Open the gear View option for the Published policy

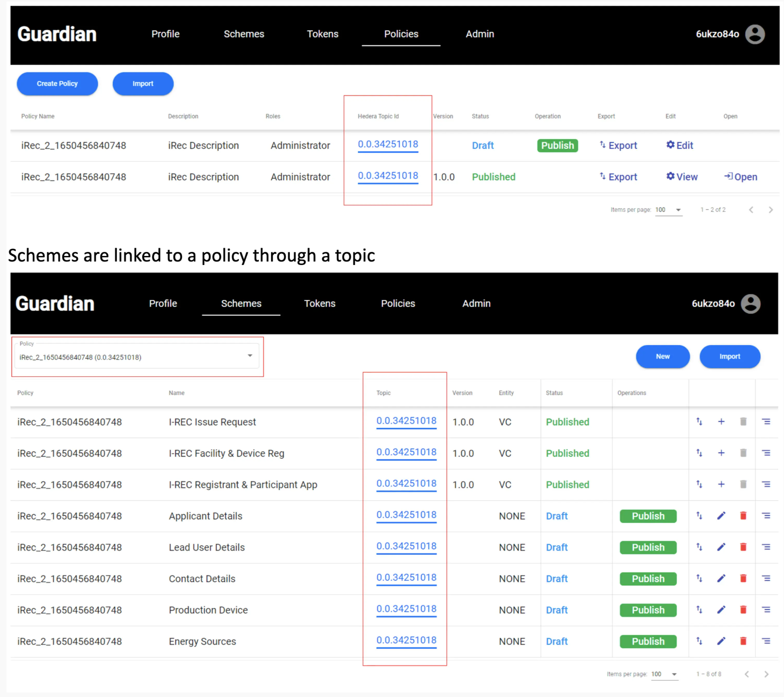pos(681,177)
